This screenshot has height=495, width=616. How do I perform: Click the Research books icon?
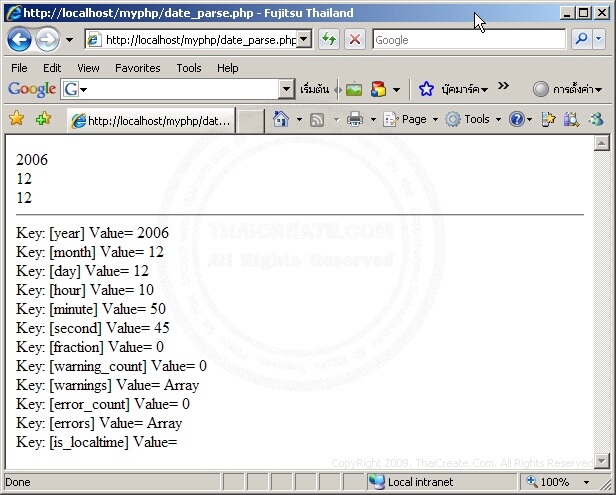click(572, 119)
